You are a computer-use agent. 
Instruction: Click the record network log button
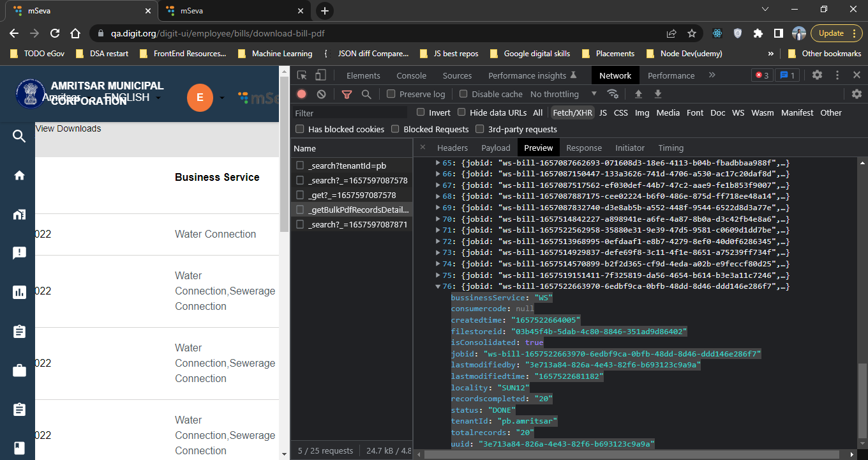click(302, 94)
